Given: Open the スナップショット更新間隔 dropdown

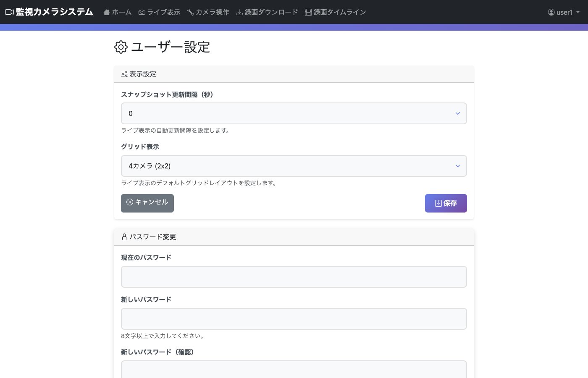Looking at the screenshot, I should point(294,113).
